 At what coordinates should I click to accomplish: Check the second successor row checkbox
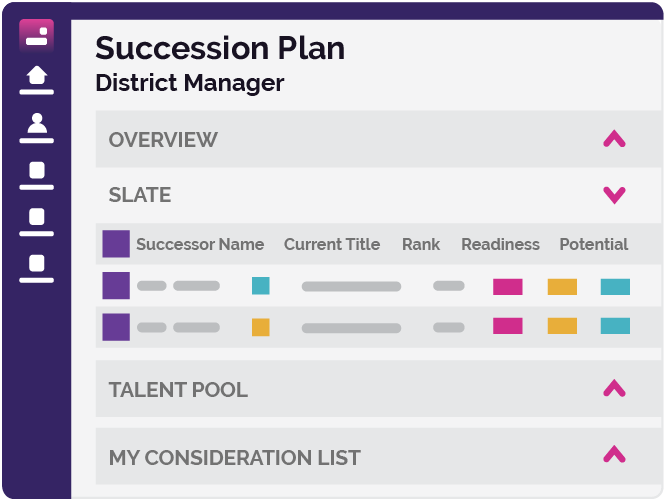pos(116,327)
